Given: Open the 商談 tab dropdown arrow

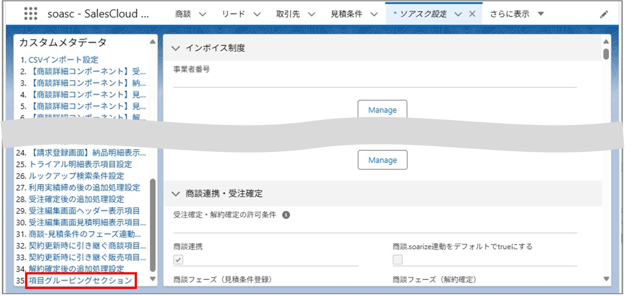Looking at the screenshot, I should click(202, 13).
